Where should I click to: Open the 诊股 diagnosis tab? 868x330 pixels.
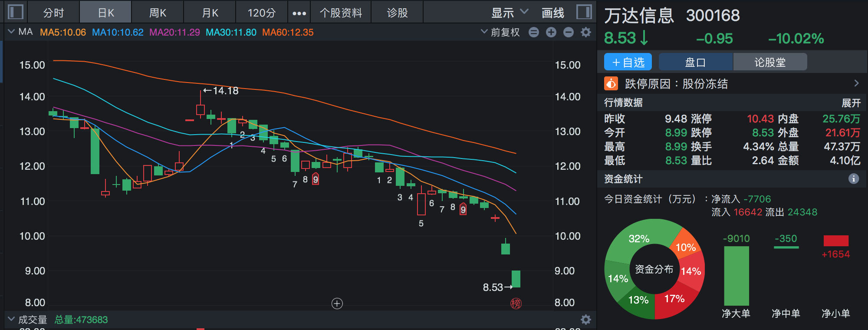click(x=397, y=13)
